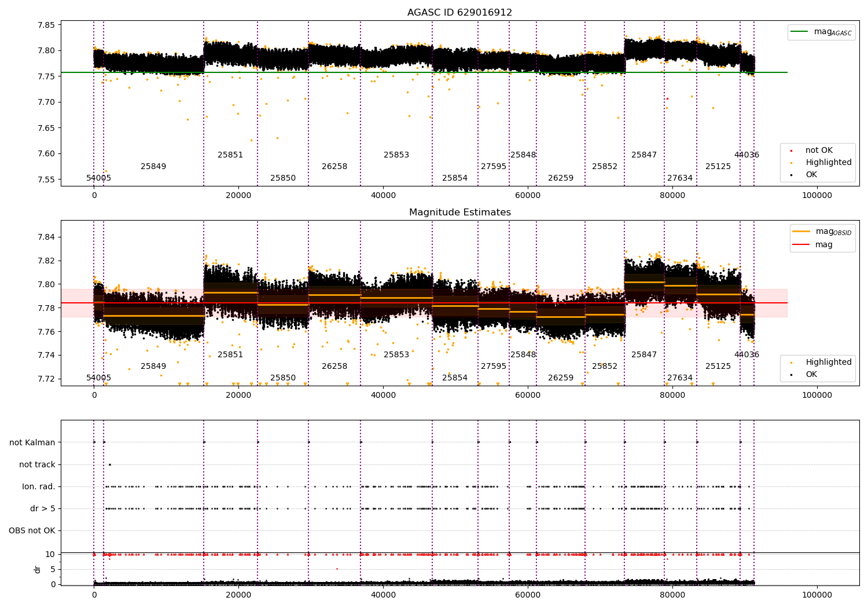Click the 7.84 y-axis tick label

pos(47,237)
